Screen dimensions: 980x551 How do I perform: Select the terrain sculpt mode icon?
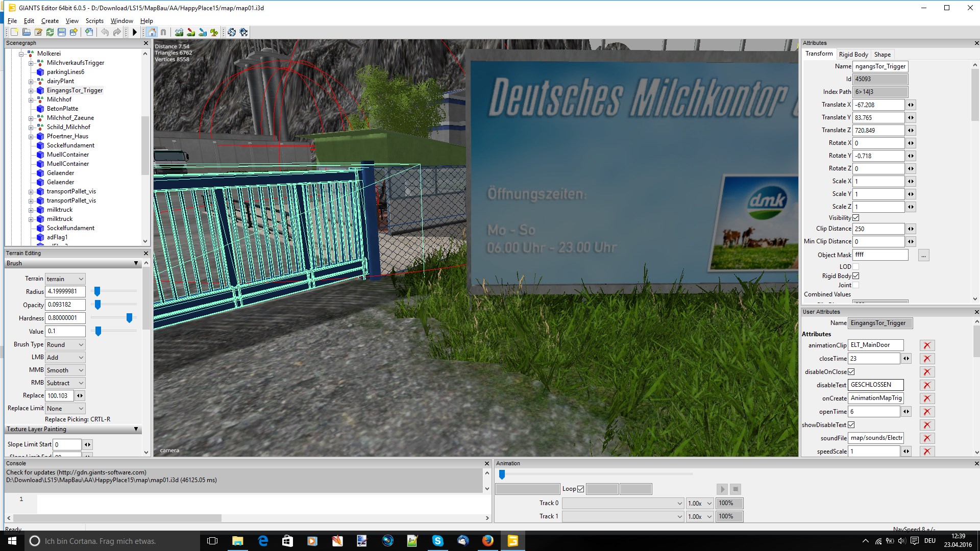click(179, 32)
